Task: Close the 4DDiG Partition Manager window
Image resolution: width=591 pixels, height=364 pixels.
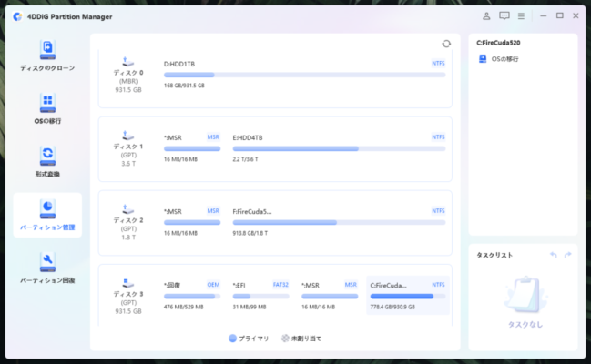Action: point(576,15)
